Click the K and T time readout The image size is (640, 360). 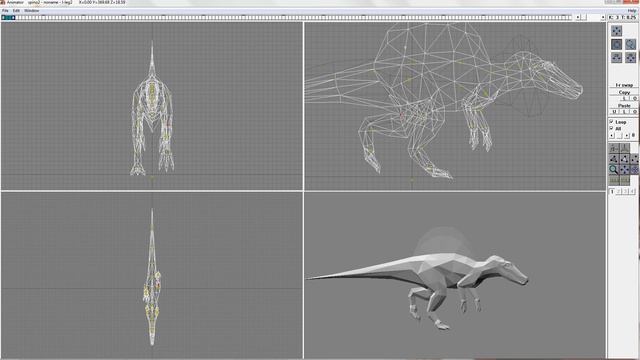[x=622, y=17]
